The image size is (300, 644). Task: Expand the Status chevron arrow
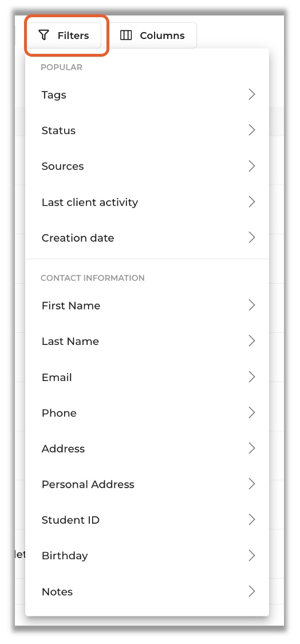[x=252, y=130]
